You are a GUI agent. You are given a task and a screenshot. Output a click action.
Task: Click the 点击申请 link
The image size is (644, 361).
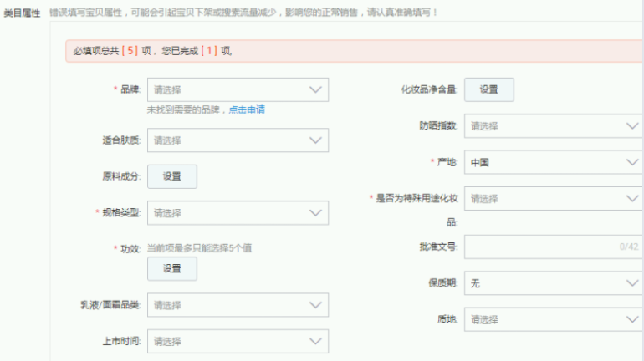click(247, 109)
